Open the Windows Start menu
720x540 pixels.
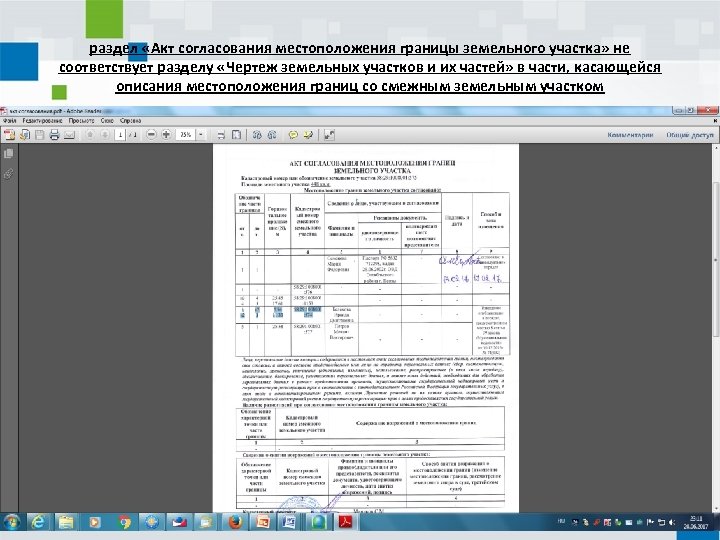click(11, 523)
